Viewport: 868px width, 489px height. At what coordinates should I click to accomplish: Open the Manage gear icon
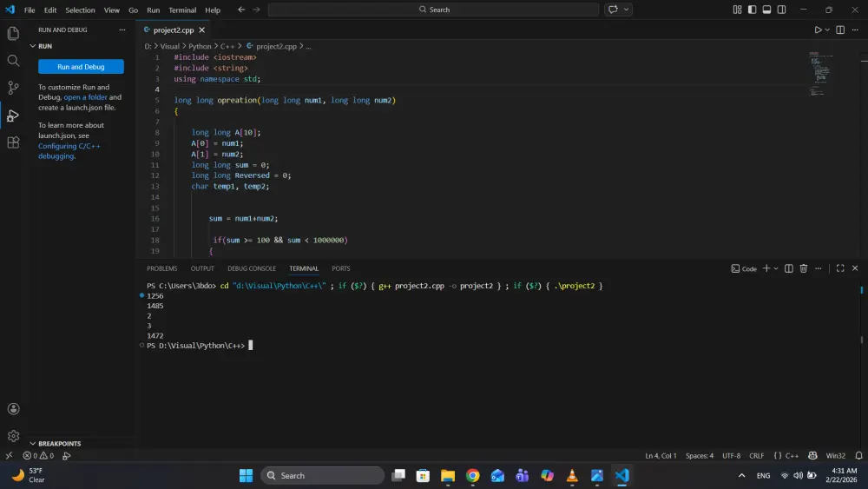[13, 436]
